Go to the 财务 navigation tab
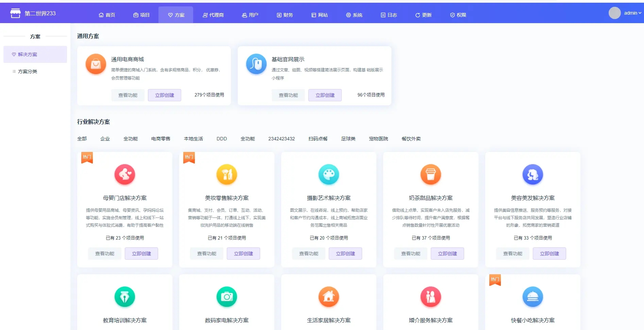This screenshot has width=644, height=330. pos(285,15)
